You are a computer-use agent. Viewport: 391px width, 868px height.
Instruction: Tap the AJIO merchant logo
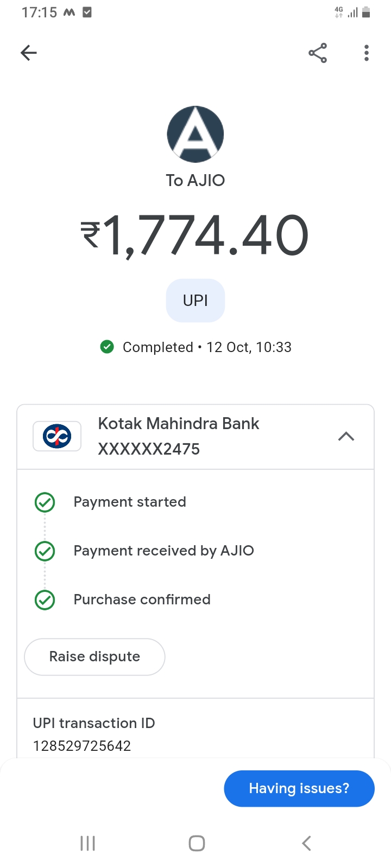click(195, 134)
